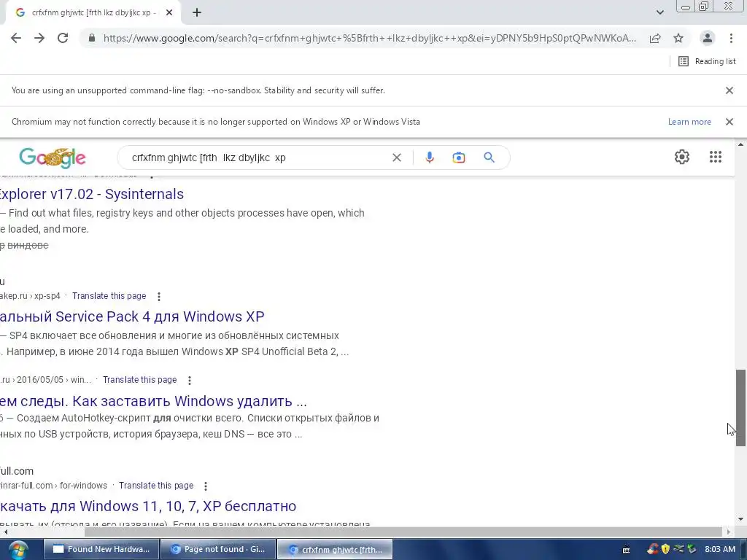Open the Google apps grid
Screen dimensions: 747x560
pos(715,157)
